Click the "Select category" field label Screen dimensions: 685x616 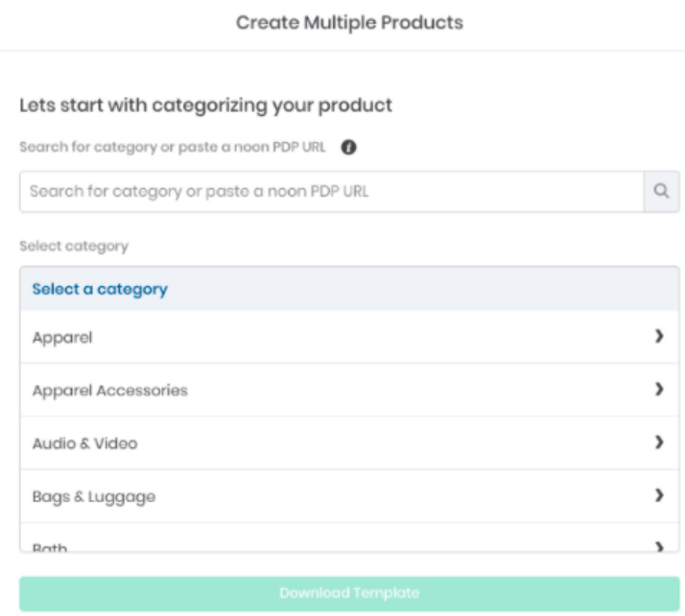(73, 246)
